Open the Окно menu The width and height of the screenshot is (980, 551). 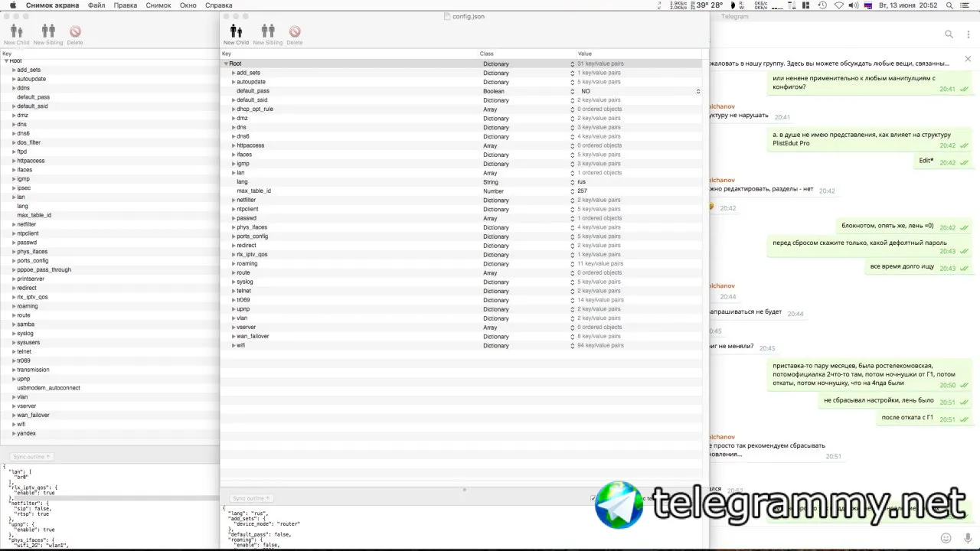pos(188,5)
